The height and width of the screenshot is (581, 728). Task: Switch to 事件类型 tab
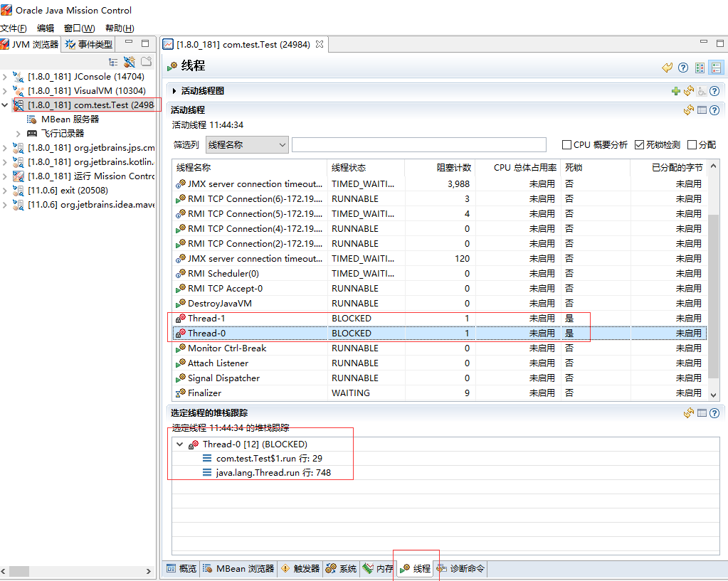tap(89, 45)
